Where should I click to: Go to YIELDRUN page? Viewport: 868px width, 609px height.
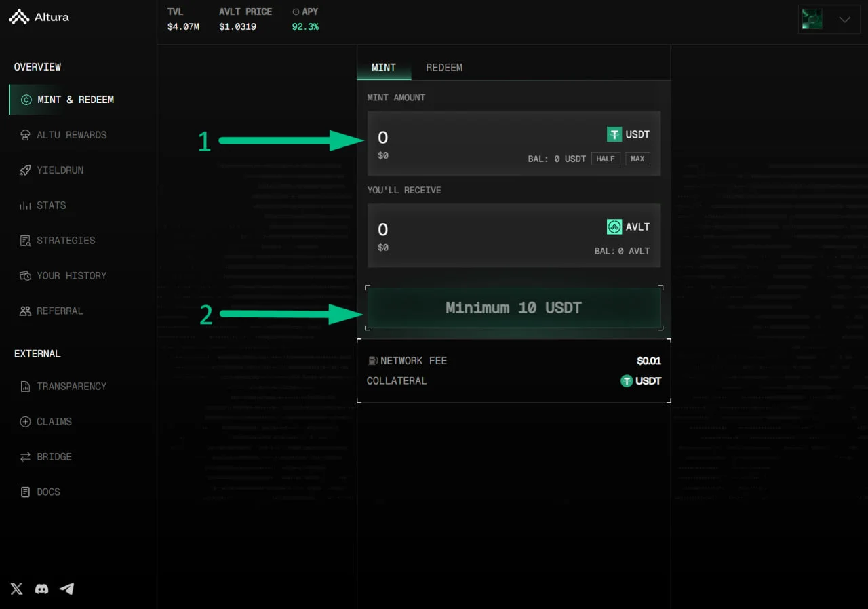click(x=60, y=170)
